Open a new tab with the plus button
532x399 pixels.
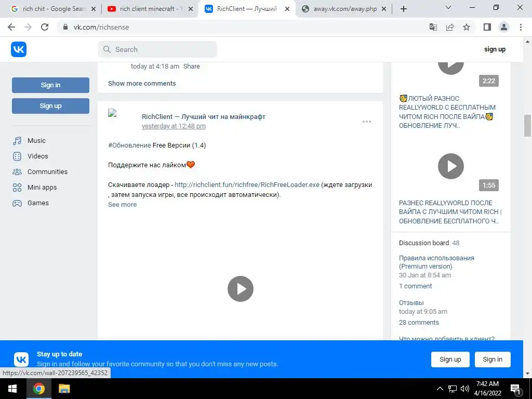tap(403, 9)
